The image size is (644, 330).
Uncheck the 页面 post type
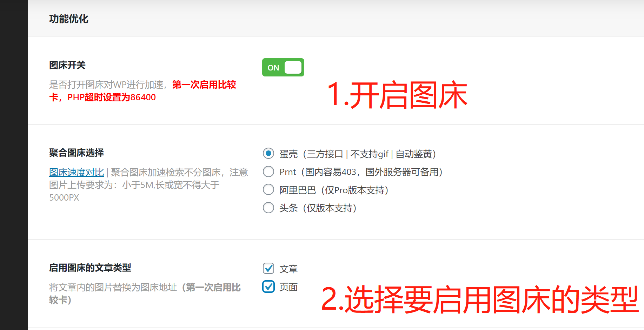[268, 287]
